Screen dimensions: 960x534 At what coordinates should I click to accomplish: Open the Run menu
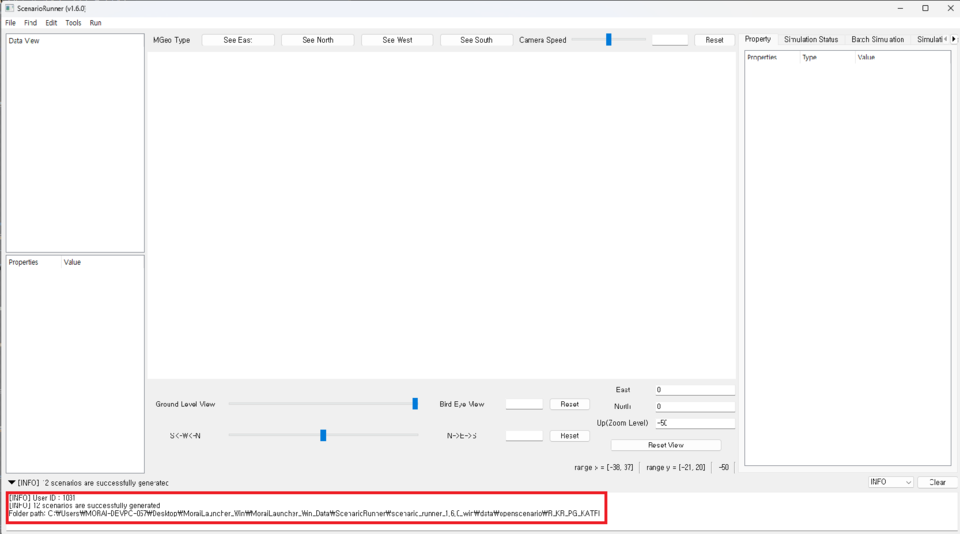point(95,22)
